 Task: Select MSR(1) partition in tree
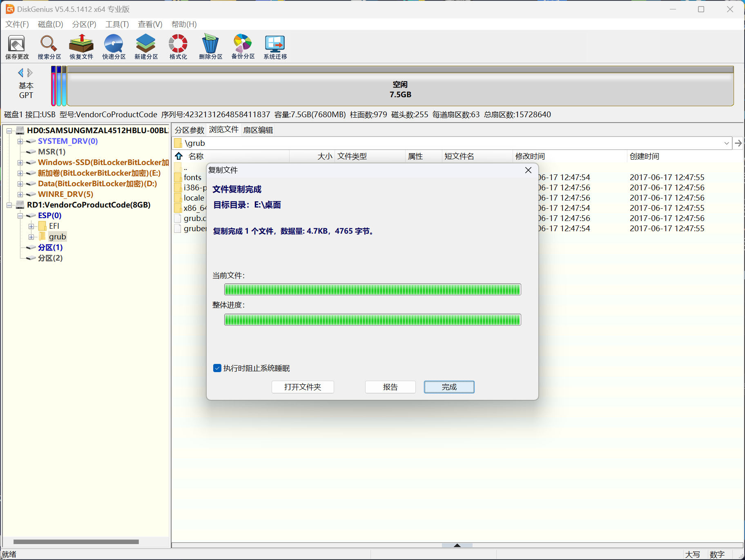coord(52,152)
